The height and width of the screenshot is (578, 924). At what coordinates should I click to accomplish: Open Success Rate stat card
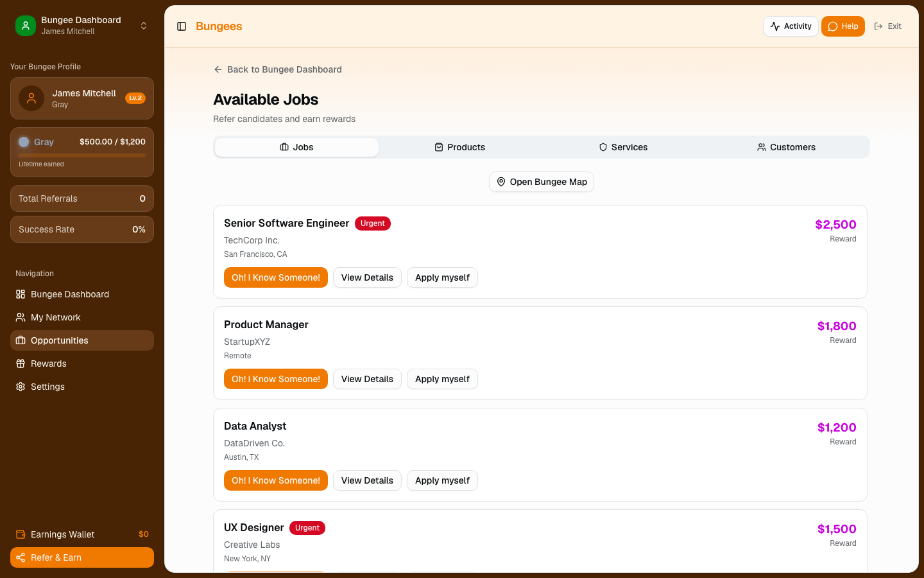82,229
